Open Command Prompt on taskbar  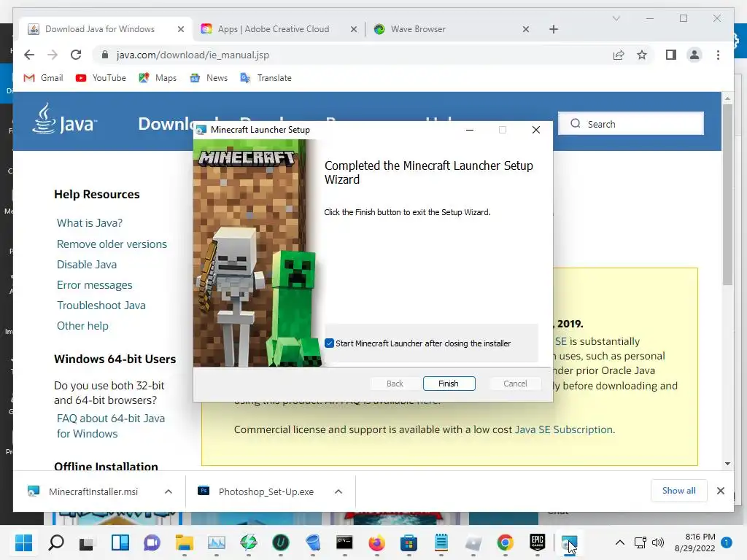click(344, 542)
